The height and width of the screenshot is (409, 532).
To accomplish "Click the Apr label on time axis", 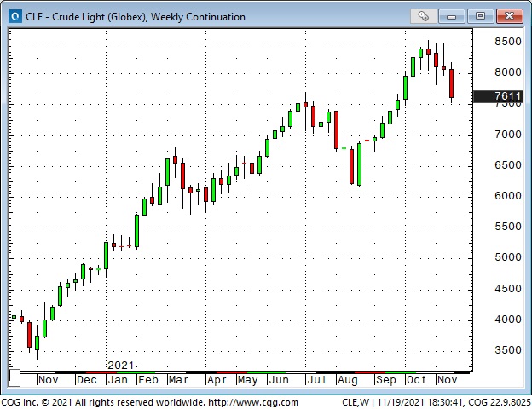I will coord(217,380).
